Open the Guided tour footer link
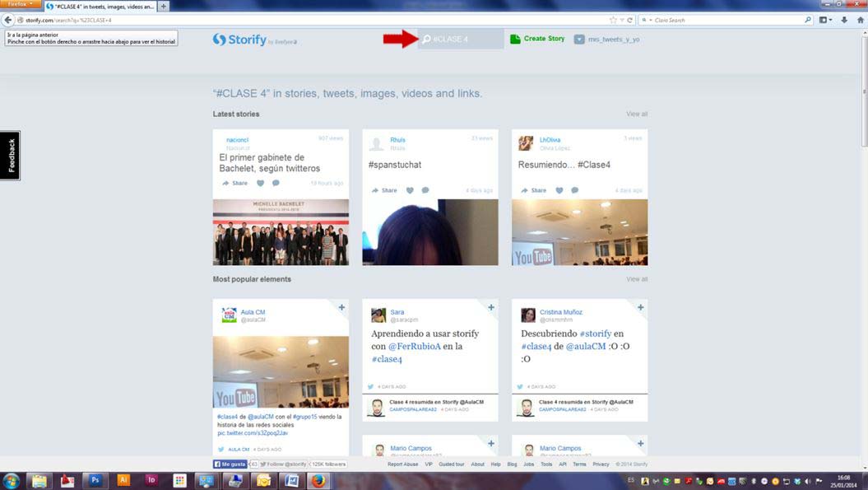868x490 pixels. click(452, 464)
